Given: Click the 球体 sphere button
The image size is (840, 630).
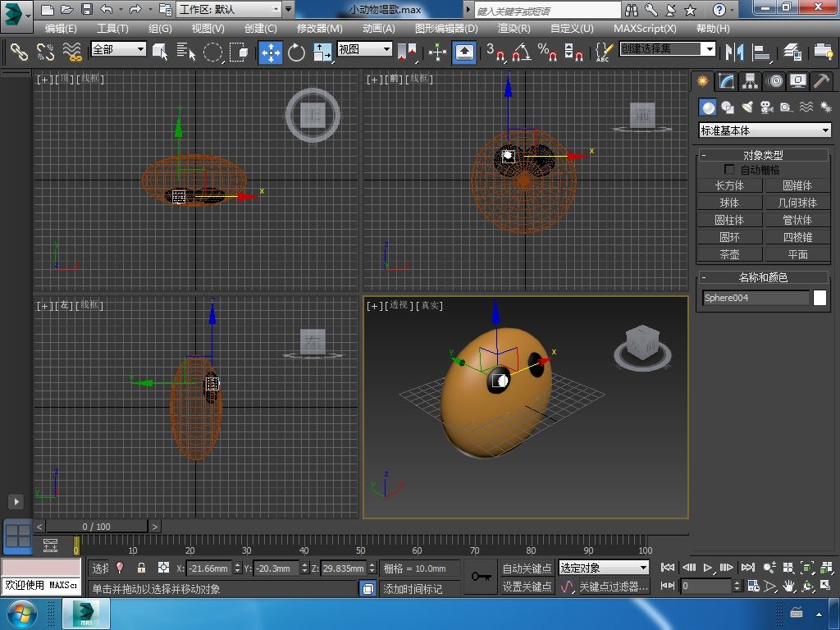Looking at the screenshot, I should pyautogui.click(x=729, y=203).
